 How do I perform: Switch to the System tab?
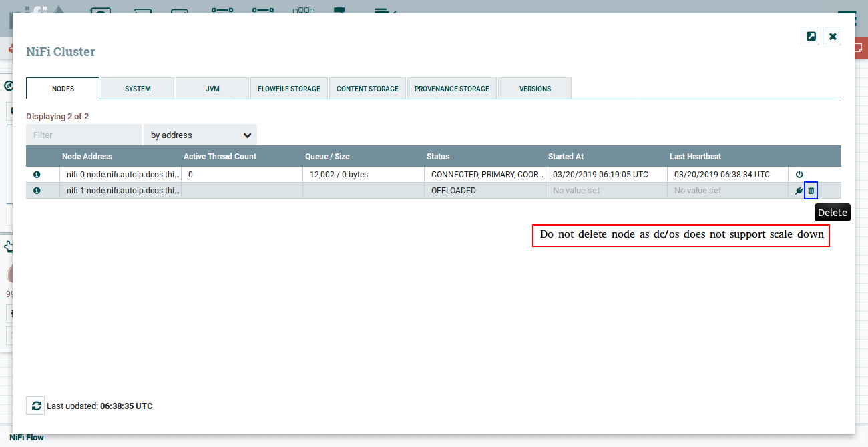click(138, 89)
